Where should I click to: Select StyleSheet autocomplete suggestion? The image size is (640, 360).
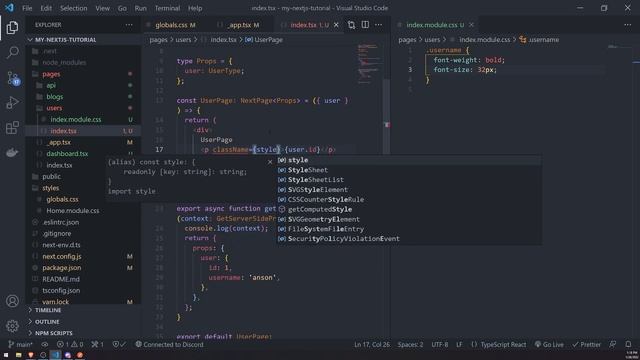coord(409,170)
